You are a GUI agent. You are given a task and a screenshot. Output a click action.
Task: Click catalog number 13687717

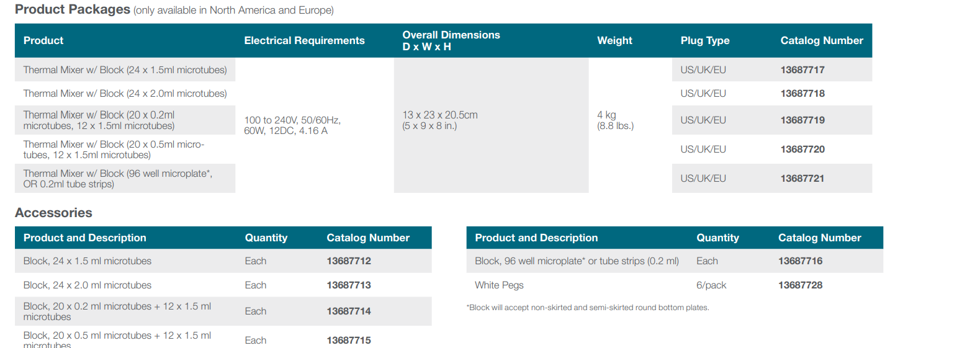[802, 70]
